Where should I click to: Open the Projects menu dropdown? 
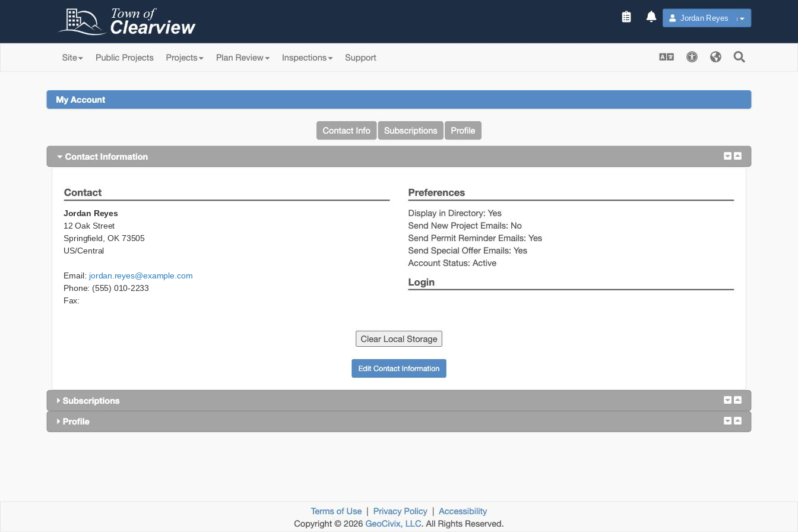point(185,58)
